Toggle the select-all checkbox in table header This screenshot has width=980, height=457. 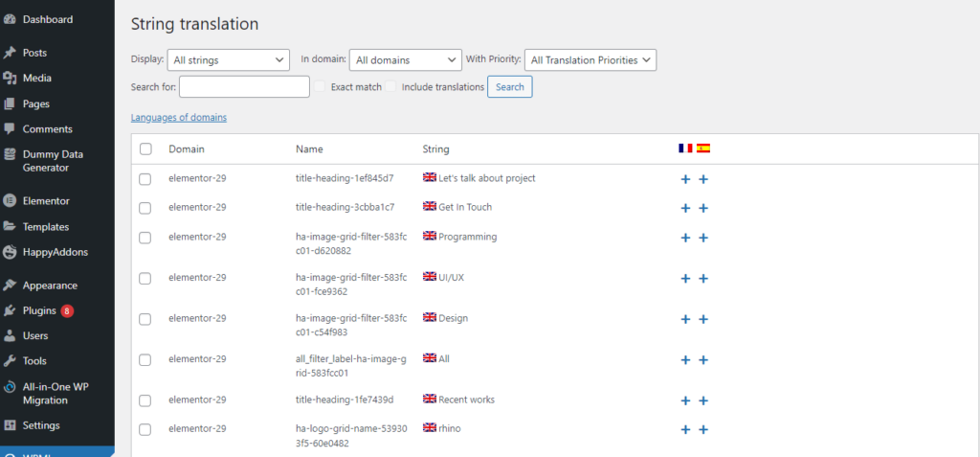tap(145, 149)
